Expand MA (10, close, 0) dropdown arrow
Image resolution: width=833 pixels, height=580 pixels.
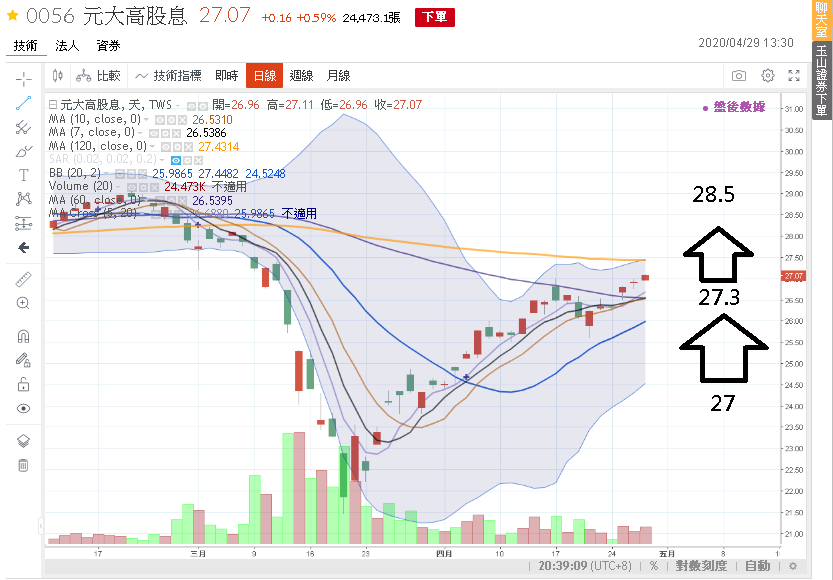pos(146,119)
